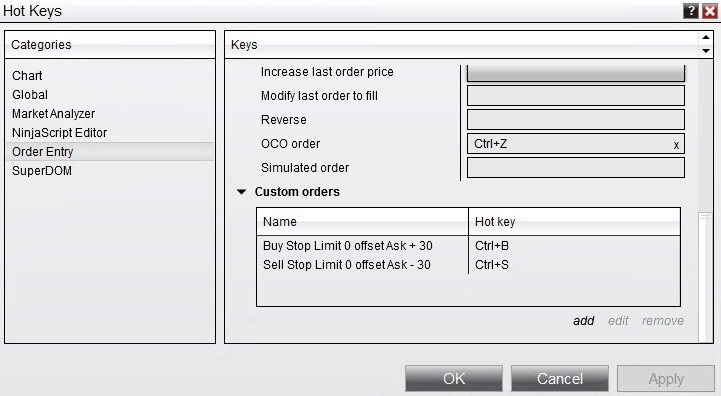Click the Keys panel scroll up arrow
This screenshot has width=721, height=396.
tap(706, 38)
